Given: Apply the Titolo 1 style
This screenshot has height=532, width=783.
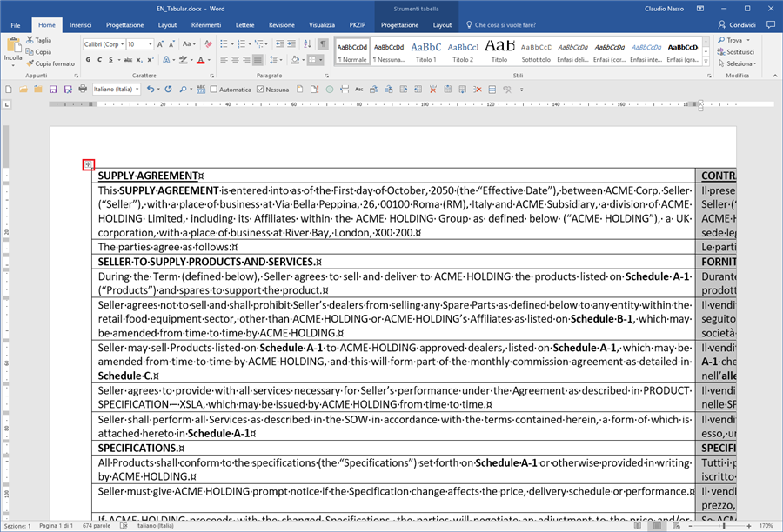Looking at the screenshot, I should [x=426, y=51].
